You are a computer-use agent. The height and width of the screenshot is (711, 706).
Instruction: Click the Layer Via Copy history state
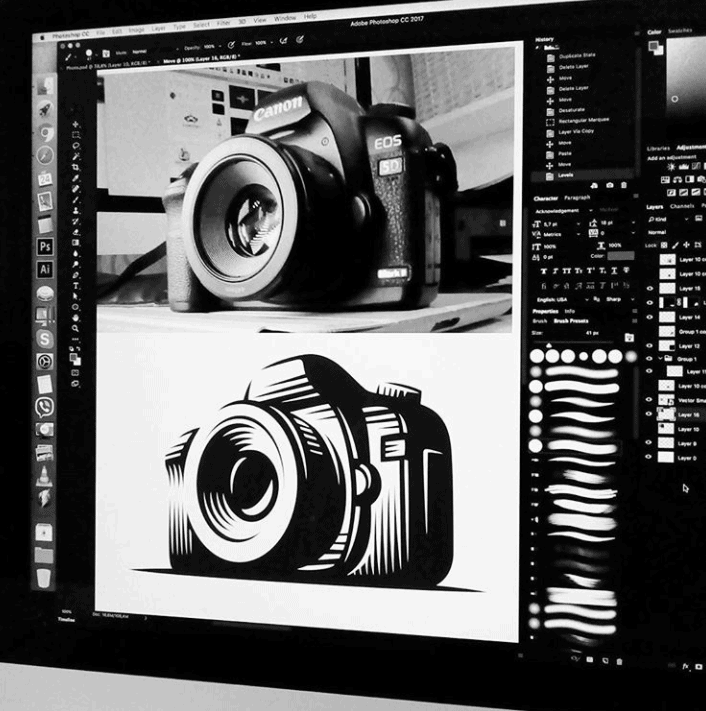click(x=576, y=131)
